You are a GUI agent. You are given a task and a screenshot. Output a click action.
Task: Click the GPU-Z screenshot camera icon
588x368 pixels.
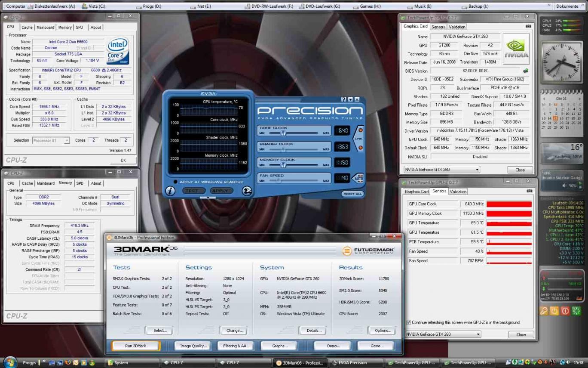coord(528,26)
